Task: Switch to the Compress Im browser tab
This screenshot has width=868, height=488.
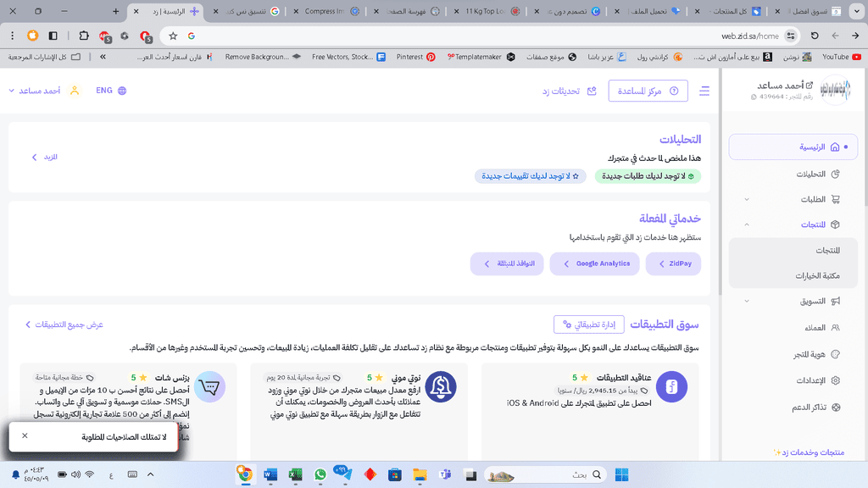Action: click(x=326, y=11)
